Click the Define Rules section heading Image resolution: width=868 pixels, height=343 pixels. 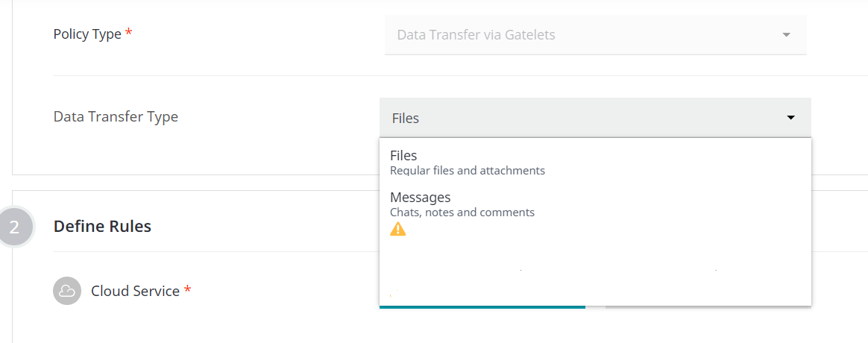coord(102,226)
